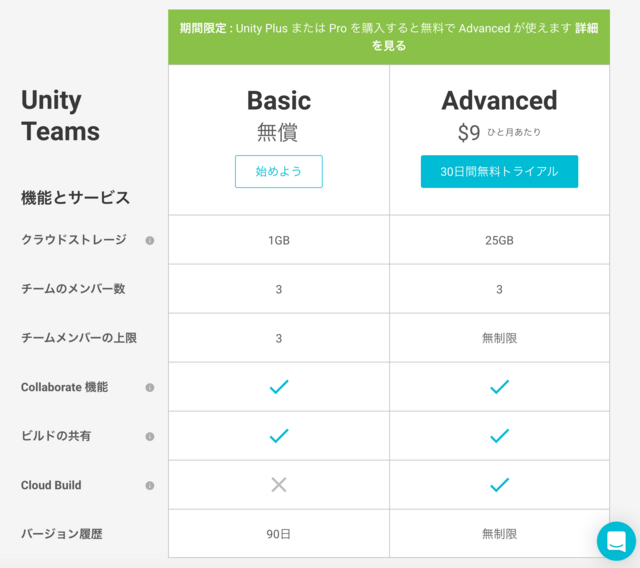640x568 pixels.
Task: Start the 30日間無料トライアル
Action: click(x=499, y=171)
